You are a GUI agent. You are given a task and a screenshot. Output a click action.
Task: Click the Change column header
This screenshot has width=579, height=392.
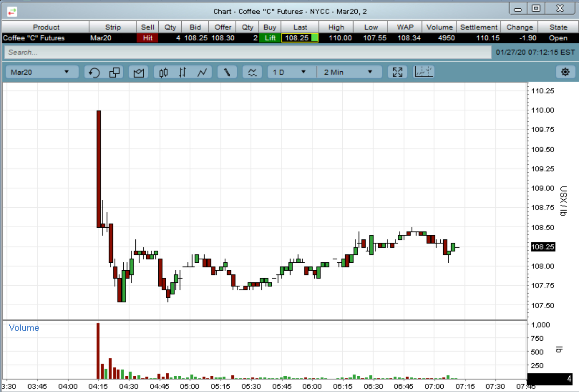click(520, 27)
